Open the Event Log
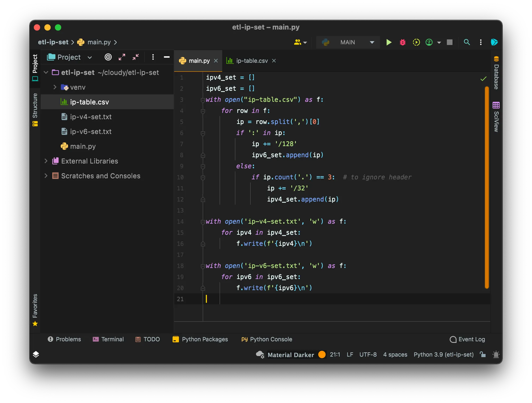 tap(467, 339)
